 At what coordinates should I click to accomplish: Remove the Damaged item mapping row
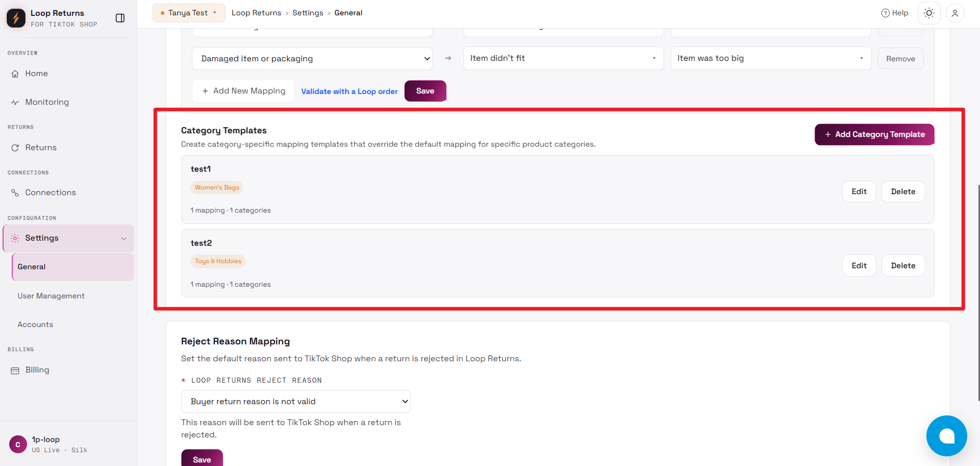point(900,59)
